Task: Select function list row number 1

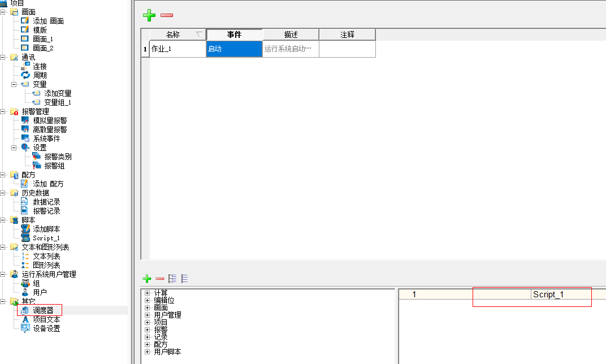Action: click(414, 294)
